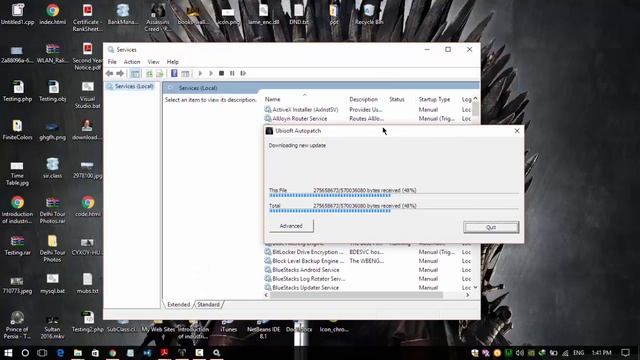This screenshot has width=640, height=360.
Task: Sort by the Description column header
Action: pyautogui.click(x=363, y=99)
